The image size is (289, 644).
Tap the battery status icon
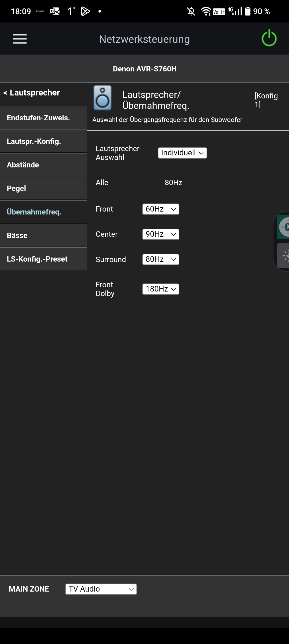248,11
